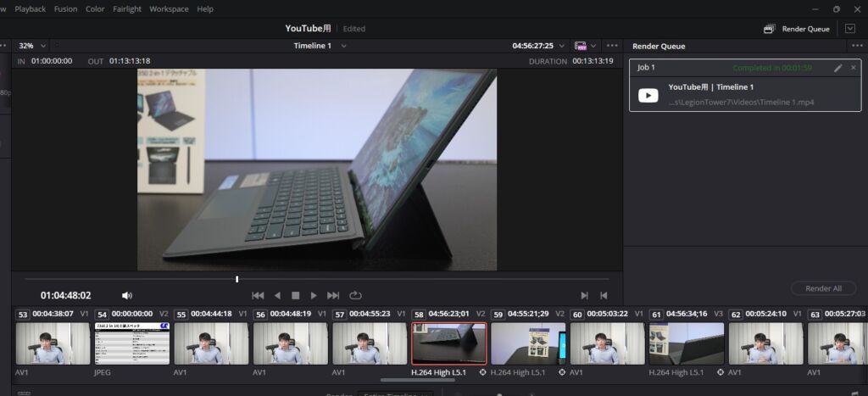
Task: Select clip 59 thumbnail in the clip strip
Action: 527,343
